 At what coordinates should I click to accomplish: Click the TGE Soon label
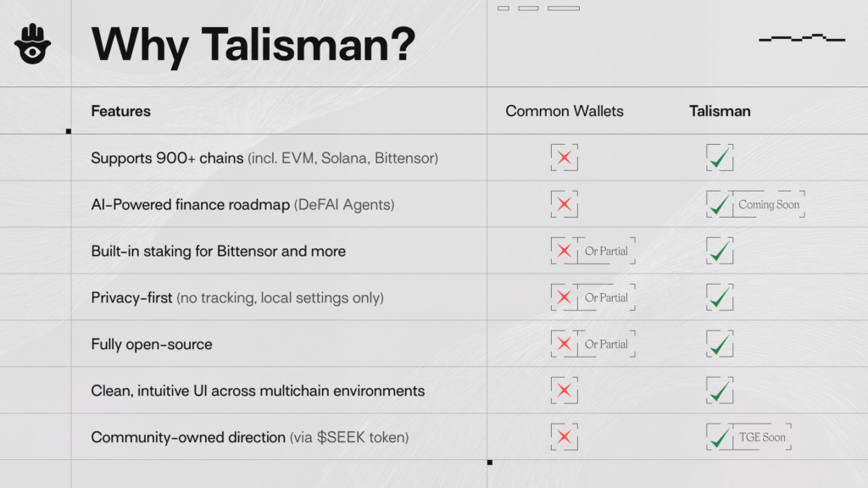pyautogui.click(x=761, y=437)
